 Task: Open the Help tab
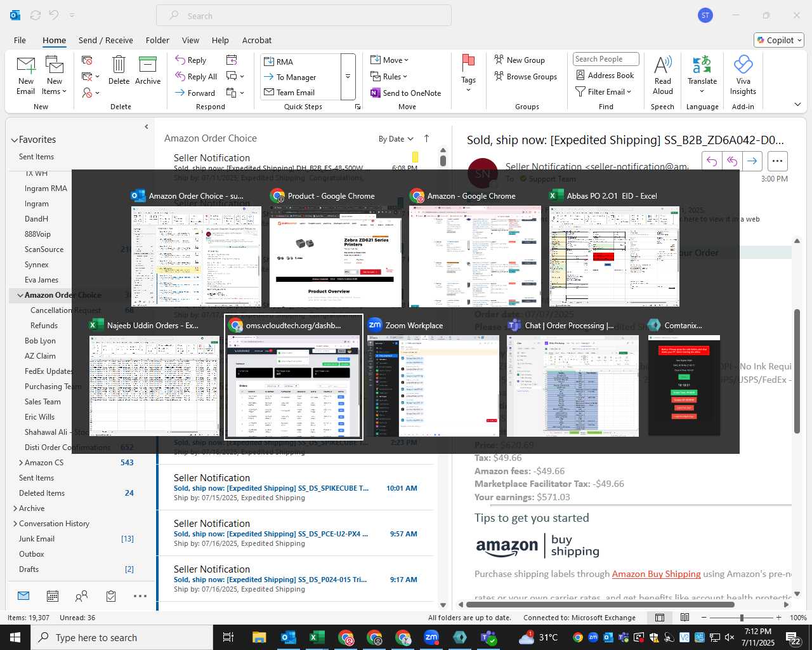[x=220, y=40]
